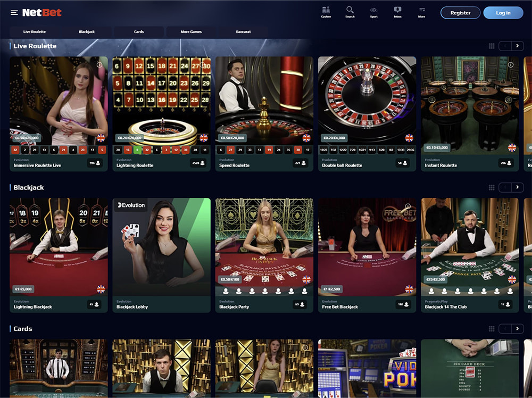Select the Live Roulette category tab
Screen dimensions: 532x398
click(x=35, y=31)
